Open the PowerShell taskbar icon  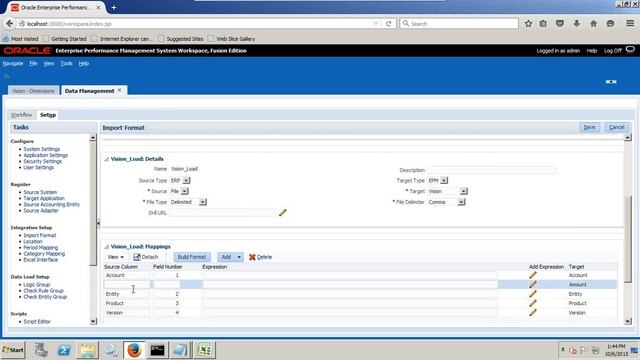coord(64,350)
